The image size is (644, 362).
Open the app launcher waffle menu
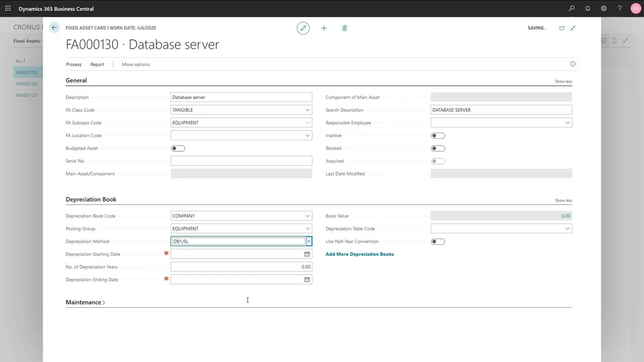point(8,9)
